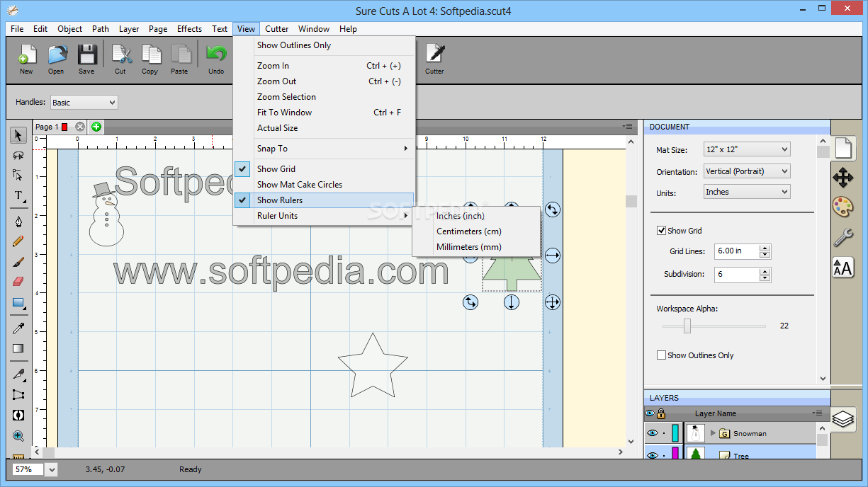Open the Text AA panel icon

pyautogui.click(x=842, y=268)
